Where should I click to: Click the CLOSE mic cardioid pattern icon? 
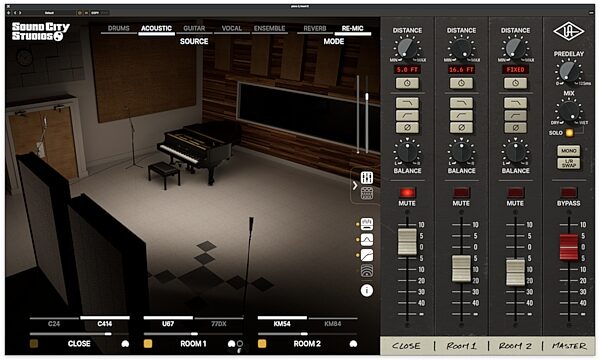[125, 344]
